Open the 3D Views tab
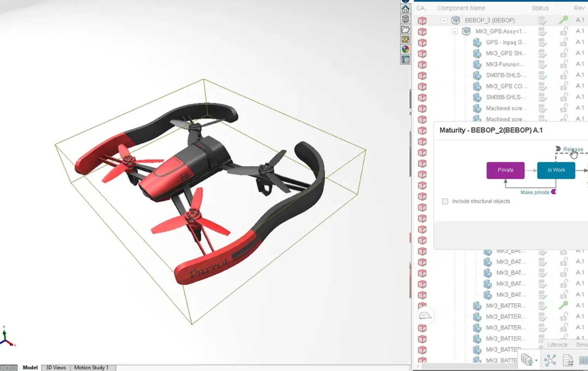Image resolution: width=588 pixels, height=371 pixels. (56, 368)
